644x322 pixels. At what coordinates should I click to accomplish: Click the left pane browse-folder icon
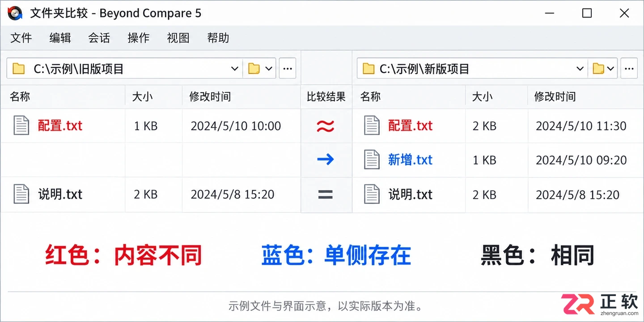click(254, 68)
